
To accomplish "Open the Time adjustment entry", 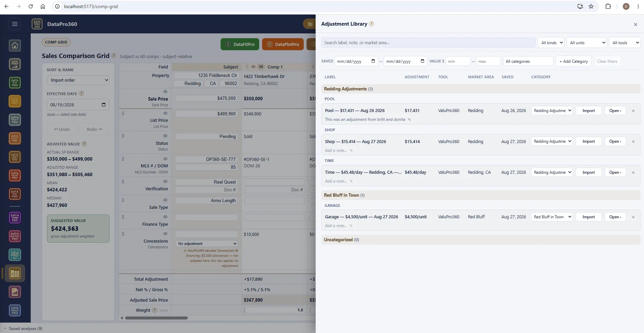I will click(615, 172).
